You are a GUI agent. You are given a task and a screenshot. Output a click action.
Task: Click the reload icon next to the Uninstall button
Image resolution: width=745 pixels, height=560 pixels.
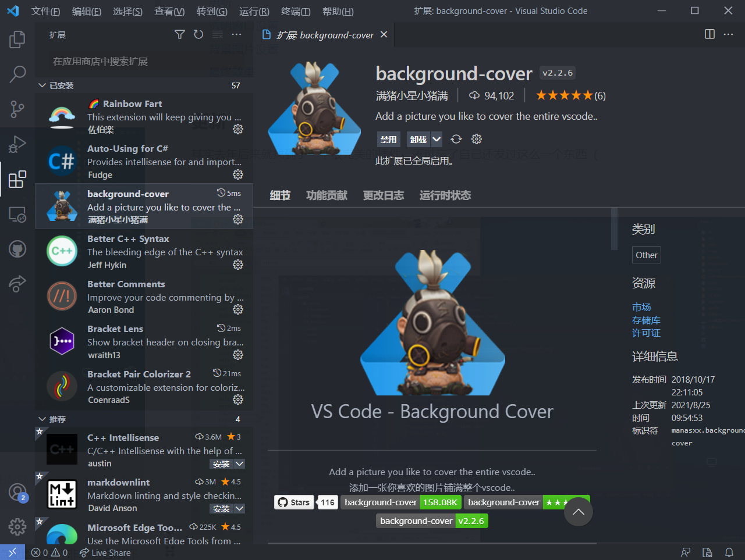[x=456, y=139]
